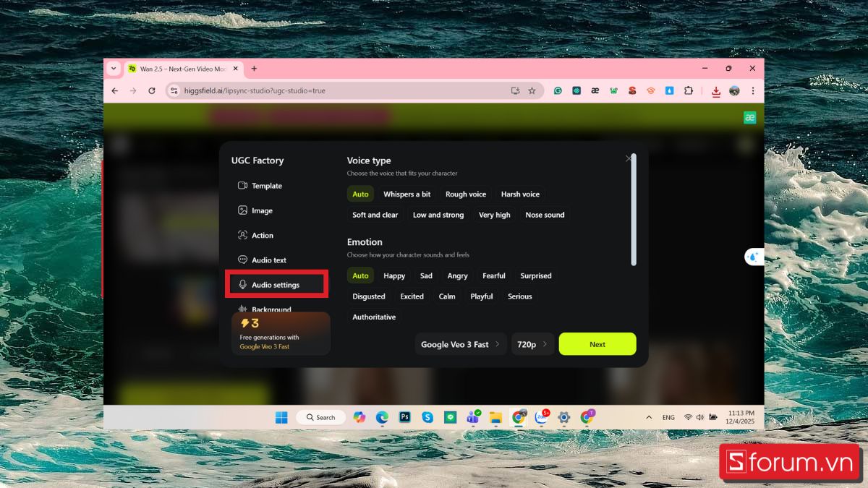Click the browser address bar URL
868x488 pixels.
click(255, 90)
